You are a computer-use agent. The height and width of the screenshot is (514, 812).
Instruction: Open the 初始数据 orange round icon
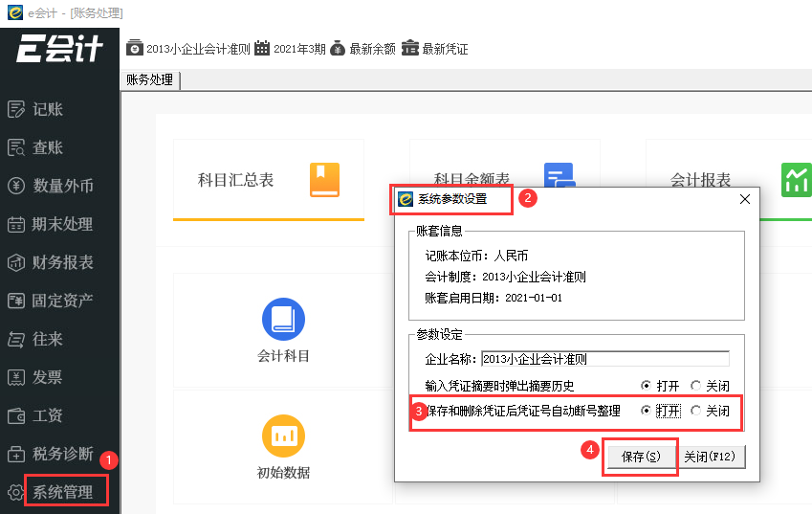click(283, 436)
